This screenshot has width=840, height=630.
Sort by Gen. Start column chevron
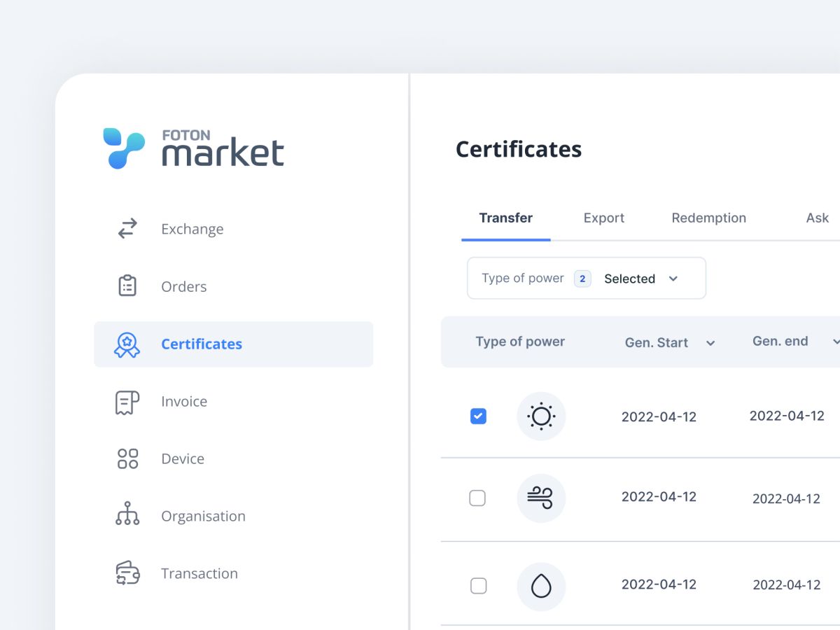point(710,343)
